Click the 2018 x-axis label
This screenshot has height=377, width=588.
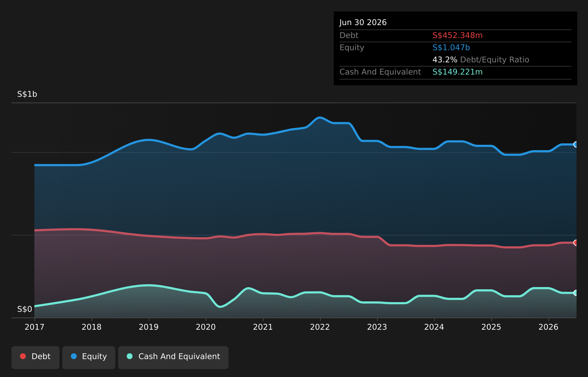pos(92,327)
